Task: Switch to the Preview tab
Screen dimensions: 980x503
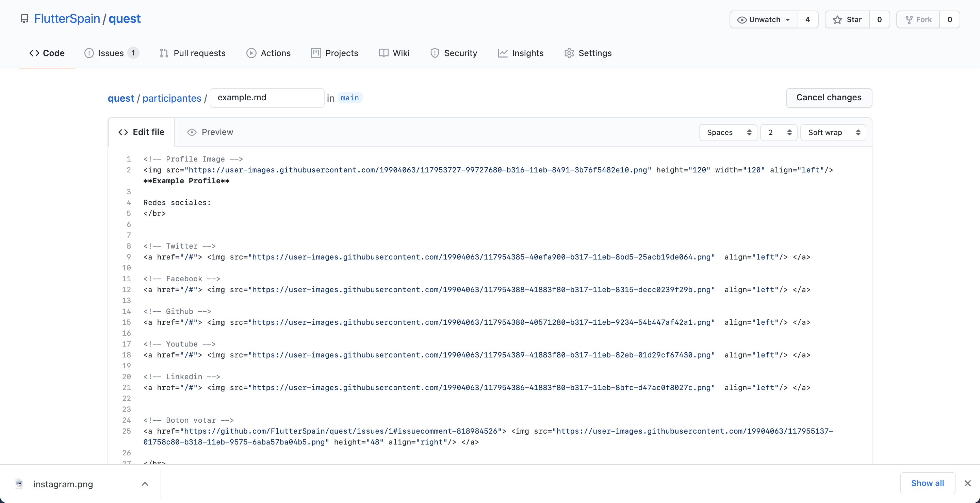Action: pyautogui.click(x=210, y=132)
